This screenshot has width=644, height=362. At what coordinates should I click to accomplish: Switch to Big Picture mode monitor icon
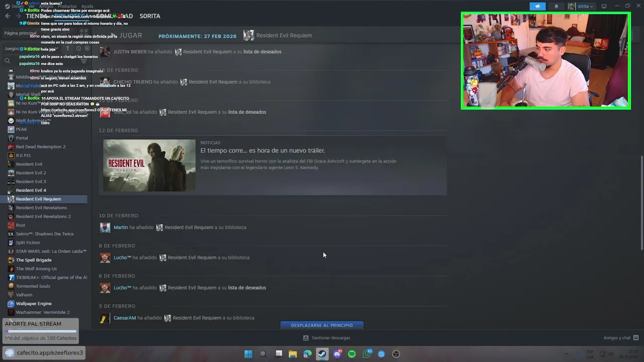604,7
